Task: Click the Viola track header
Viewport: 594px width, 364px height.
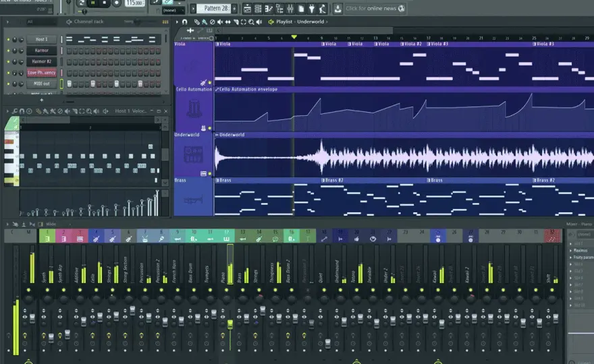Action: pyautogui.click(x=194, y=63)
